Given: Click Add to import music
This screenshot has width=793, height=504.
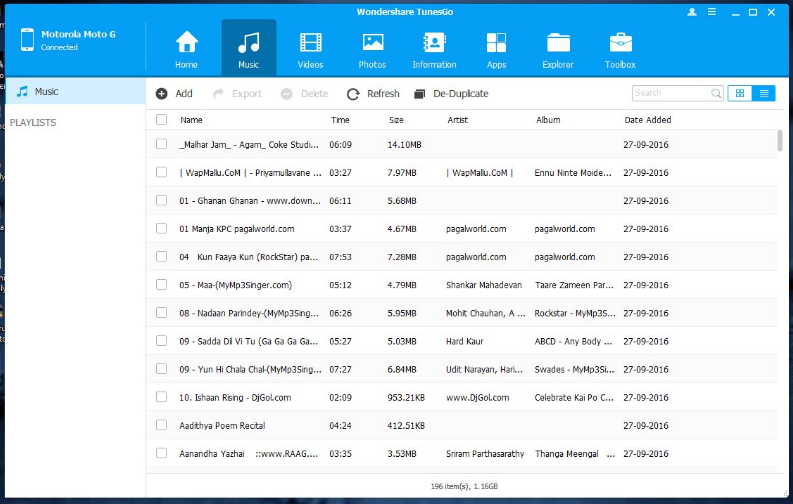Looking at the screenshot, I should 174,94.
